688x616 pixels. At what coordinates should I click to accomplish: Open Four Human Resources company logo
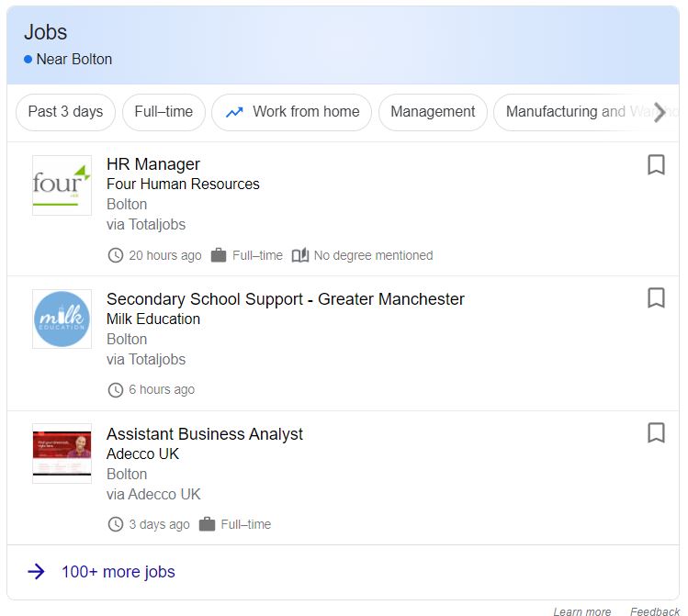[62, 185]
